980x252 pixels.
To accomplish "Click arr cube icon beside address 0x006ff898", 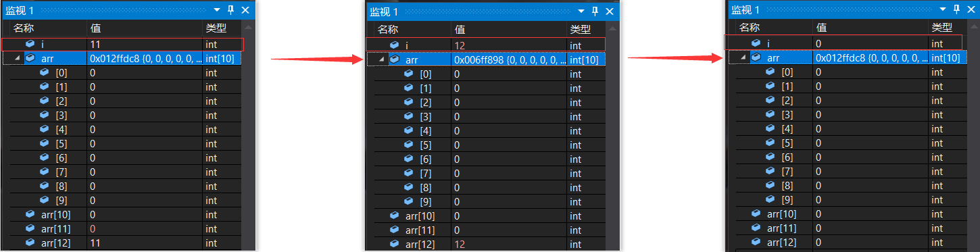I will pyautogui.click(x=395, y=60).
